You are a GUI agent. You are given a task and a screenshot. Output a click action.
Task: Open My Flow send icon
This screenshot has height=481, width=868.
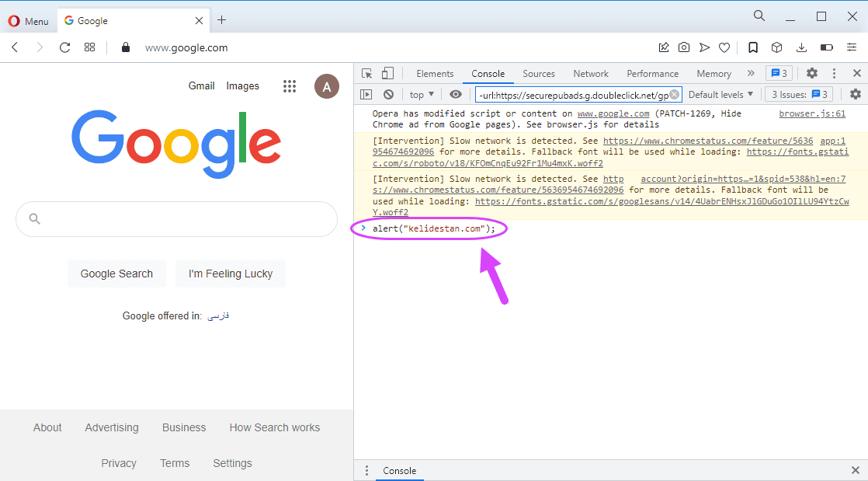point(704,47)
